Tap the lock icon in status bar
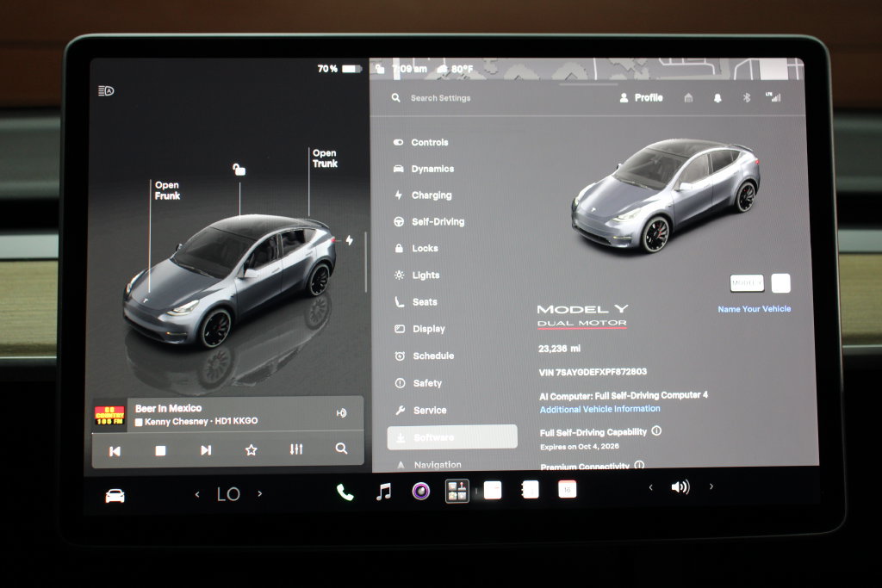The width and height of the screenshot is (882, 588). tap(380, 69)
